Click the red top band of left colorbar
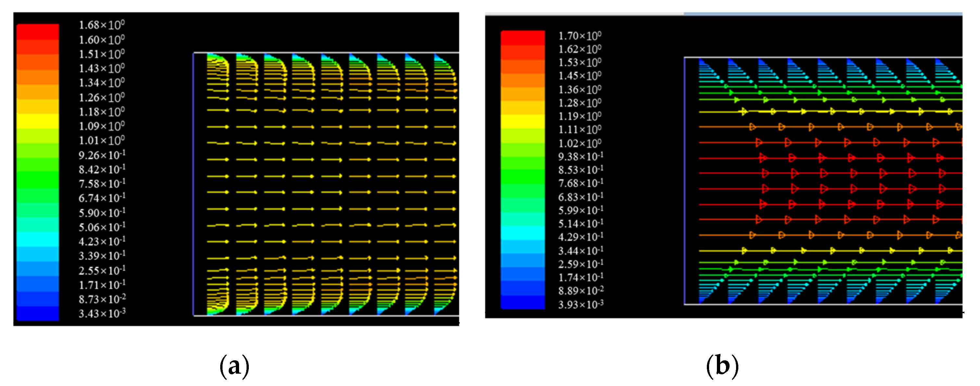 click(38, 32)
